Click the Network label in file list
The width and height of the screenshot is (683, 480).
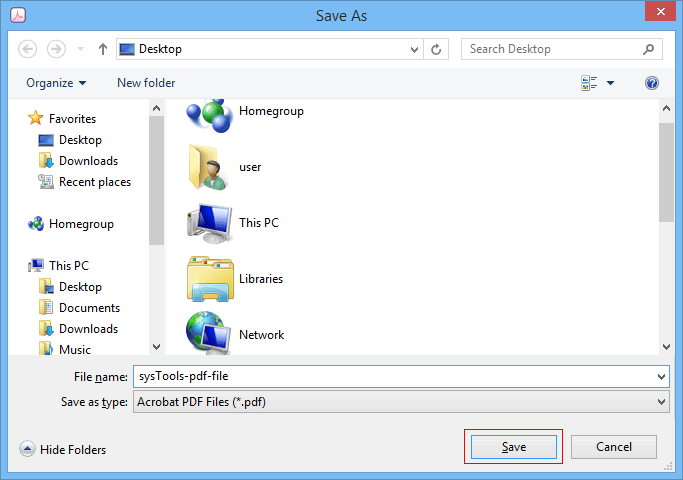click(x=261, y=335)
